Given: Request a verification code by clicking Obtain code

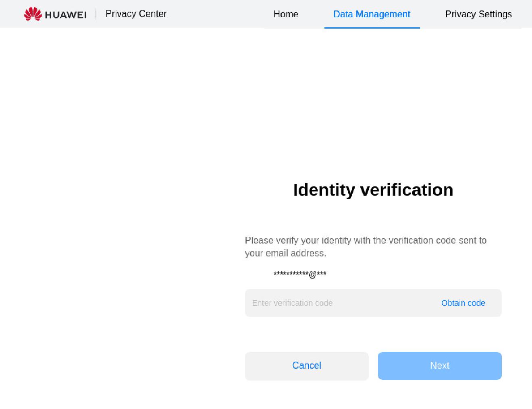Looking at the screenshot, I should coord(463,303).
